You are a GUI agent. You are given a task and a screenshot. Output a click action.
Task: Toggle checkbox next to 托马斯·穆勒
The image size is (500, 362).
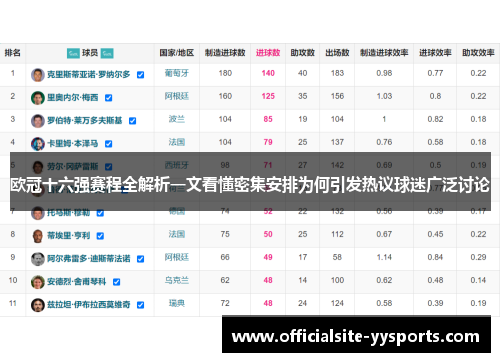100,213
